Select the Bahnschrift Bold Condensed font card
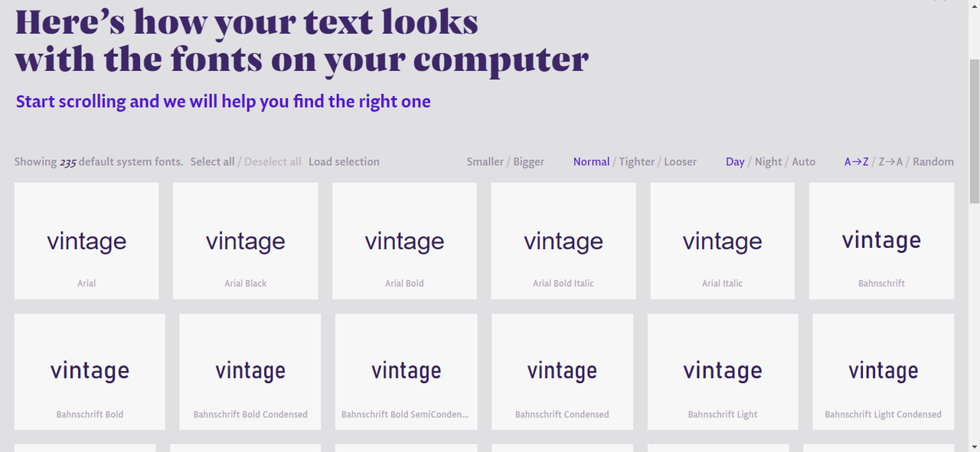Viewport: 980px width, 452px height. 250,372
